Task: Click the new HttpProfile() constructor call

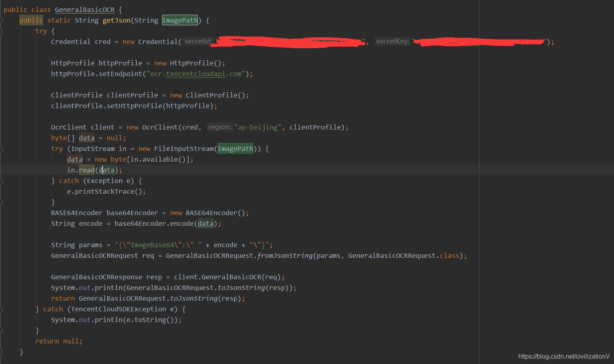Action: coord(188,63)
